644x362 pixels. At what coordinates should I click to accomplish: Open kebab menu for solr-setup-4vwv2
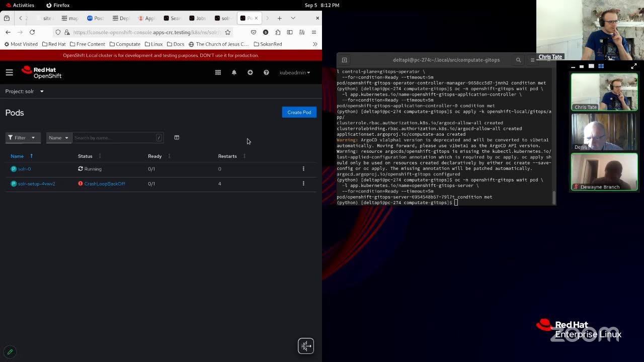coord(303,184)
